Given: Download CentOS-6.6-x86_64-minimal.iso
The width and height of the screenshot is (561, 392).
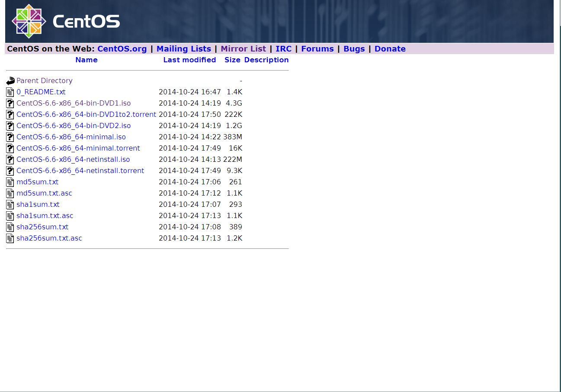Looking at the screenshot, I should pos(71,137).
